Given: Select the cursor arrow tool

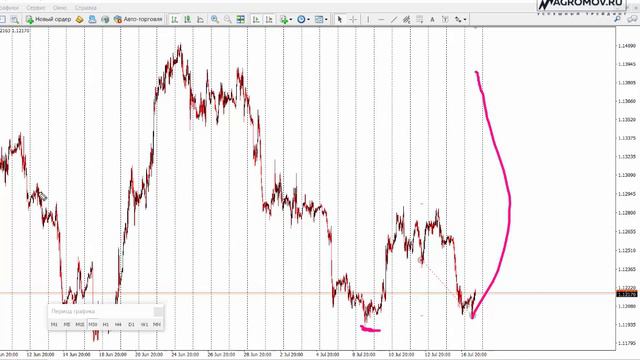Looking at the screenshot, I should (x=339, y=19).
